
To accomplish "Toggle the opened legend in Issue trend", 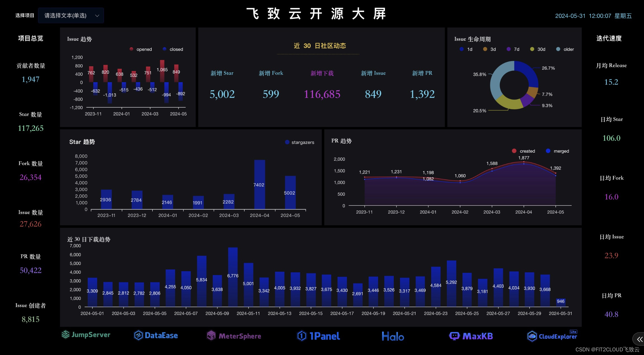I will [x=141, y=49].
